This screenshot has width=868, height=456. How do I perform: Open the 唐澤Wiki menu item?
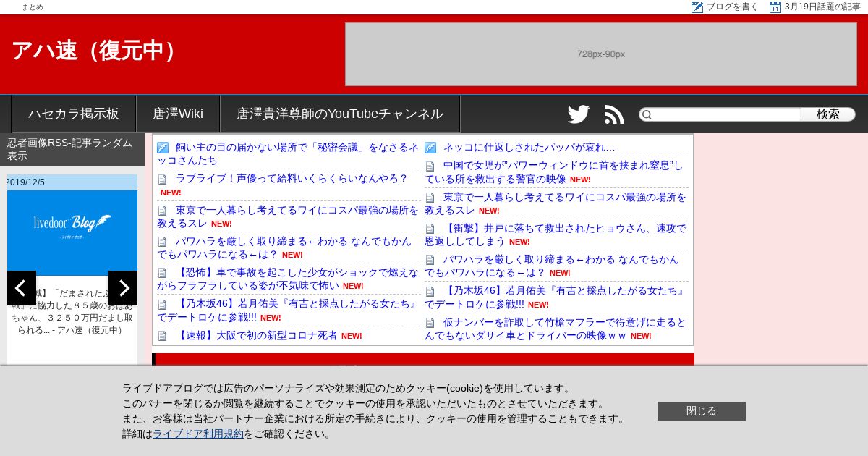tap(178, 114)
